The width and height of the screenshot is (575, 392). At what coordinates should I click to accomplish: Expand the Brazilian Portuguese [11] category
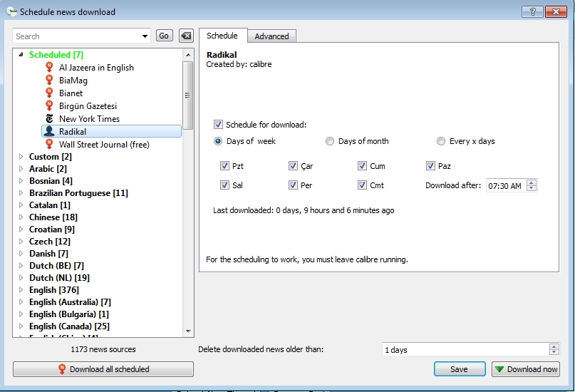point(21,193)
